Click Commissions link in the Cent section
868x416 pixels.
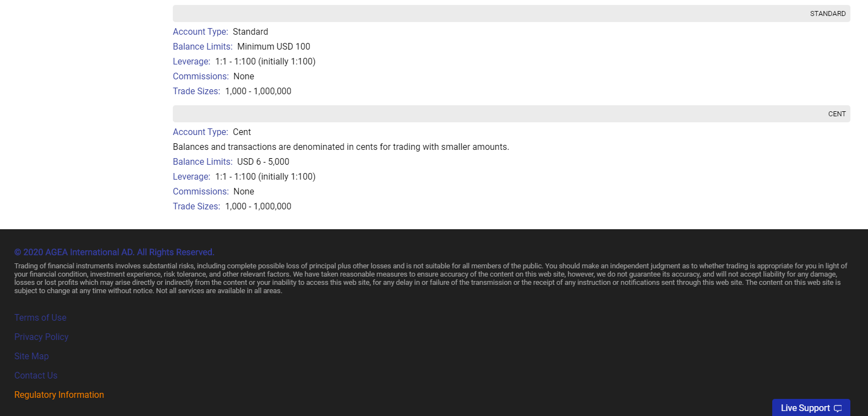[201, 192]
